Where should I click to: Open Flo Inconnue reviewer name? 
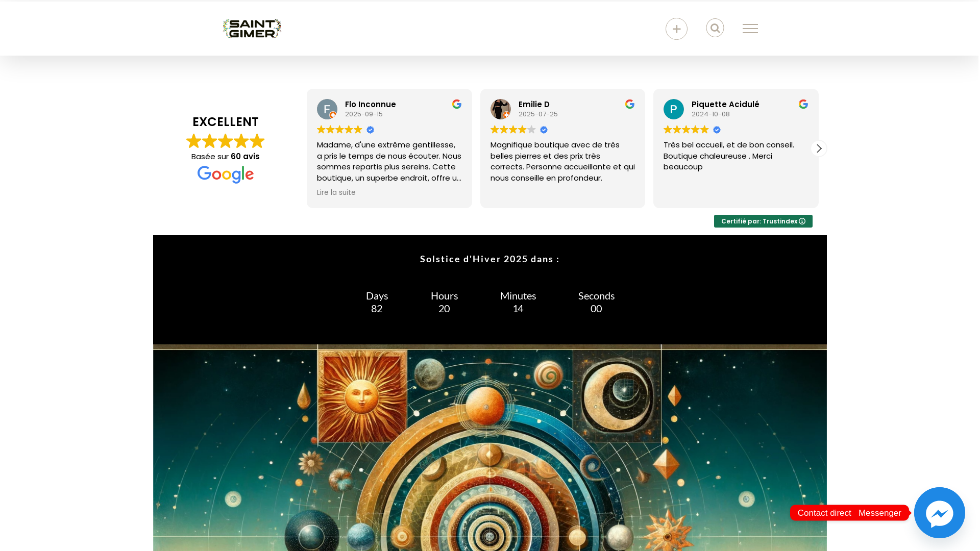371,105
